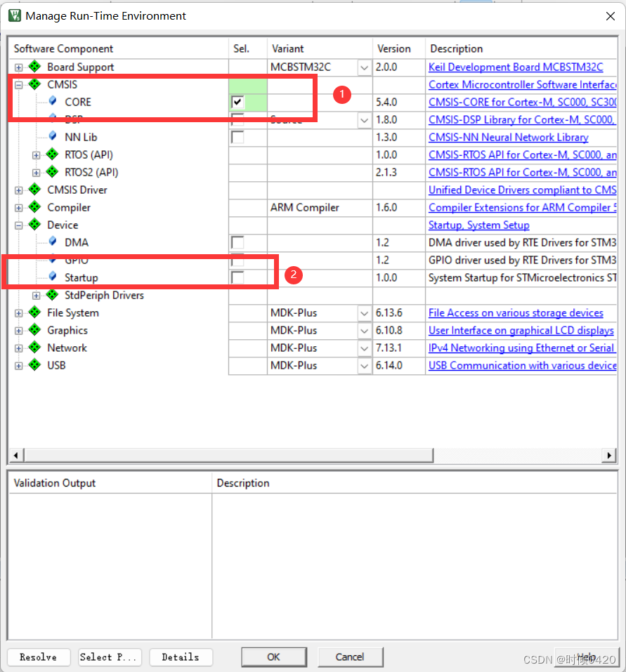The width and height of the screenshot is (626, 672).
Task: Click the Software Component column header
Action: (119, 48)
